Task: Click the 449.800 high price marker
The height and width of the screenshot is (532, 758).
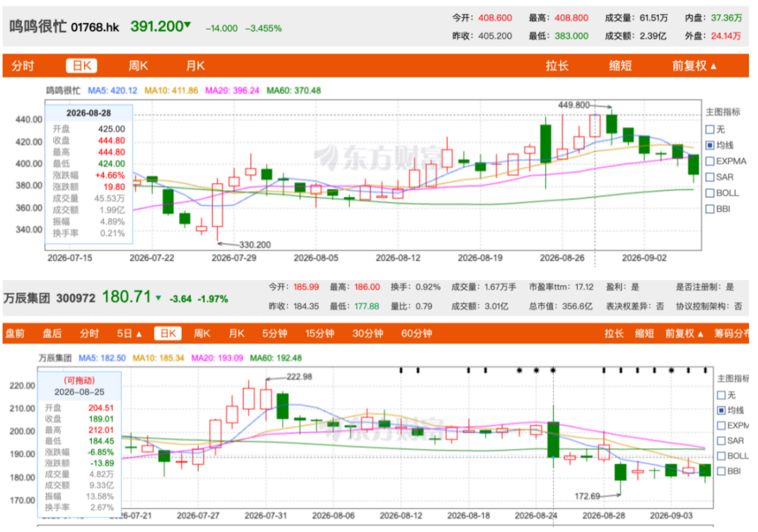Action: click(x=574, y=105)
